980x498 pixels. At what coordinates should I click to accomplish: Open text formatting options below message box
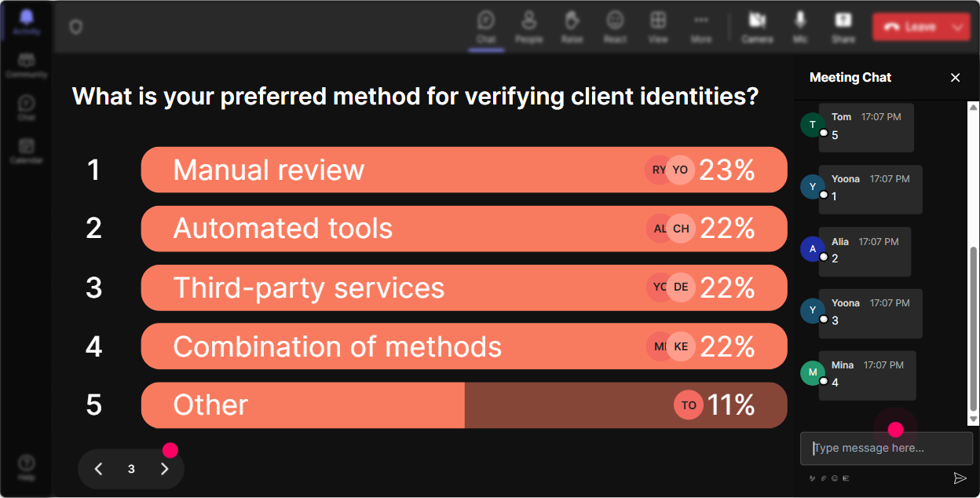point(813,478)
